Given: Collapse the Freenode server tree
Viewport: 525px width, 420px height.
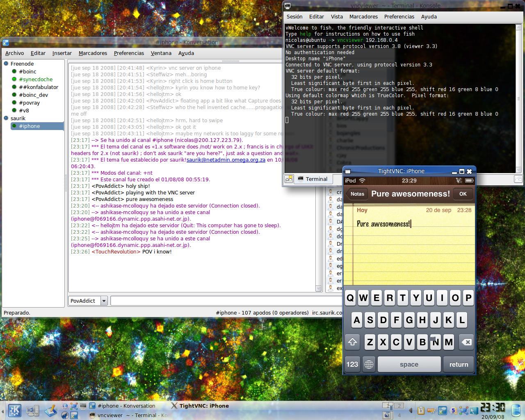Looking at the screenshot, I should (6, 64).
